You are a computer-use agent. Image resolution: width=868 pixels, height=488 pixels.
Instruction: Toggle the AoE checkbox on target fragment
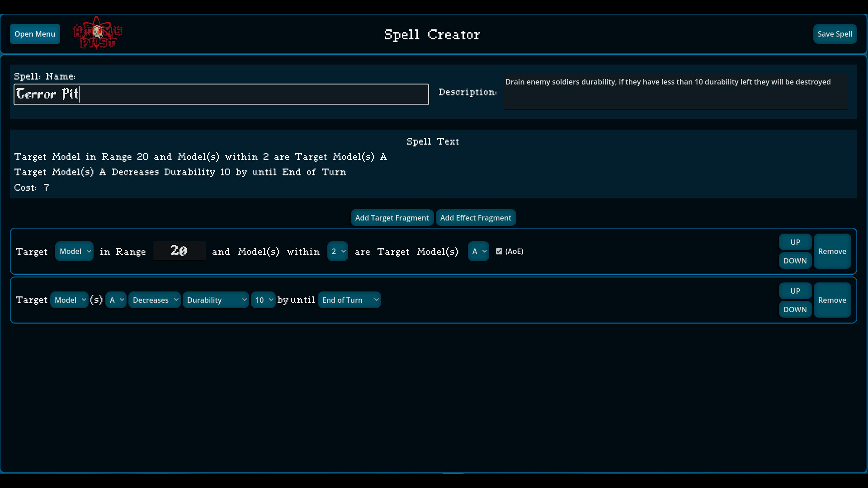499,251
